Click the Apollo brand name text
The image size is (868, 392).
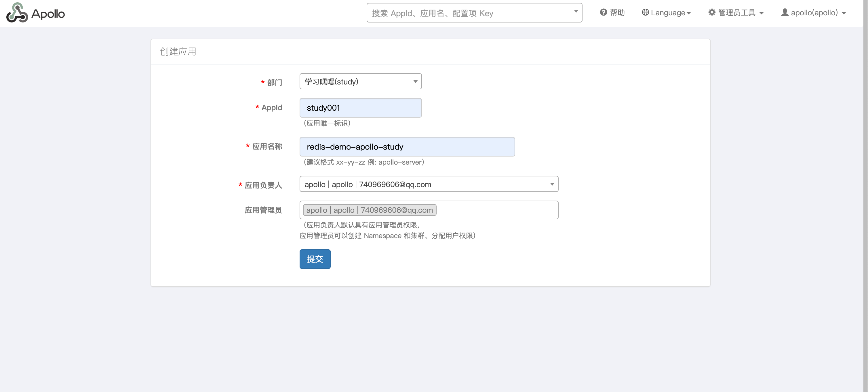[48, 14]
